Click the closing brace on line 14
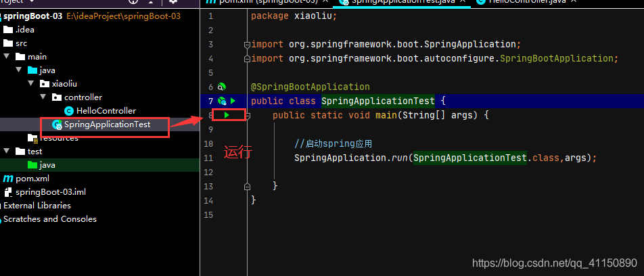The image size is (644, 276). 254,200
